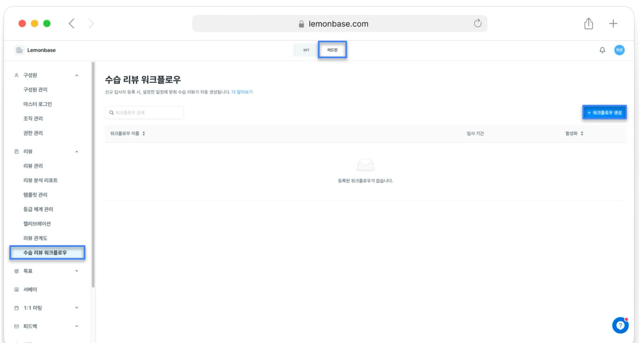Switch to the 어드민 tab
The height and width of the screenshot is (347, 644).
[x=332, y=50]
